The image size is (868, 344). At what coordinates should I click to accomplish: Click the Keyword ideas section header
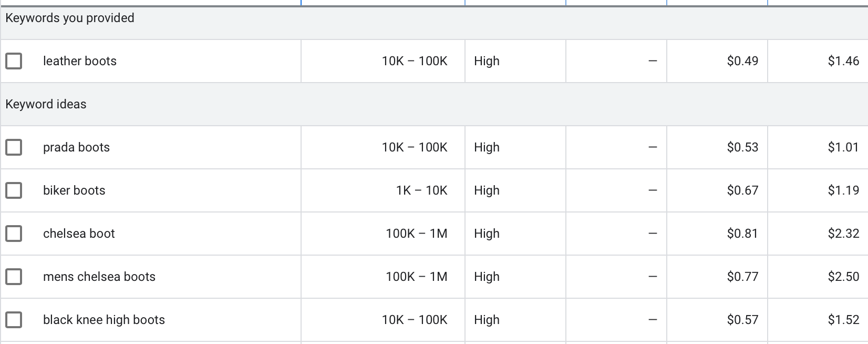coord(46,104)
